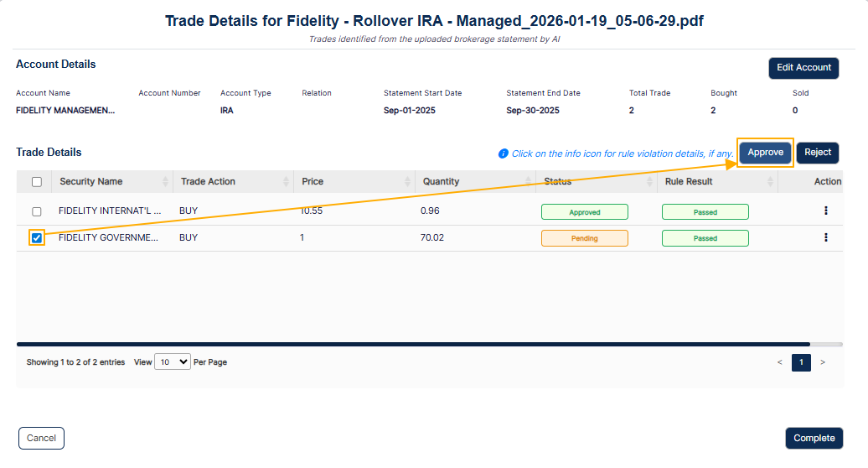Click the Approved status badge

click(585, 212)
